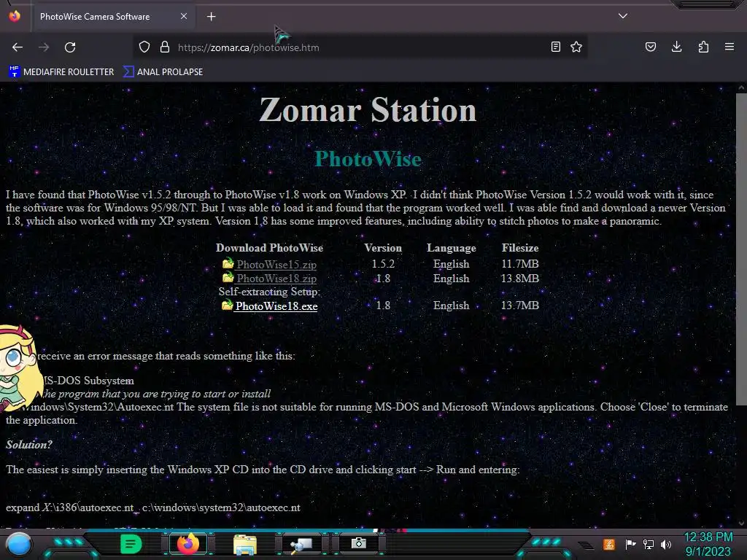View site security padlock info

[165, 47]
